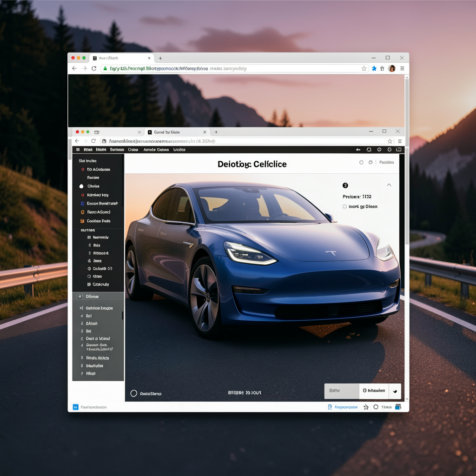Open the 'Uoblar' menu in the black app menu bar
Screen dimensions: 476x476
click(179, 150)
